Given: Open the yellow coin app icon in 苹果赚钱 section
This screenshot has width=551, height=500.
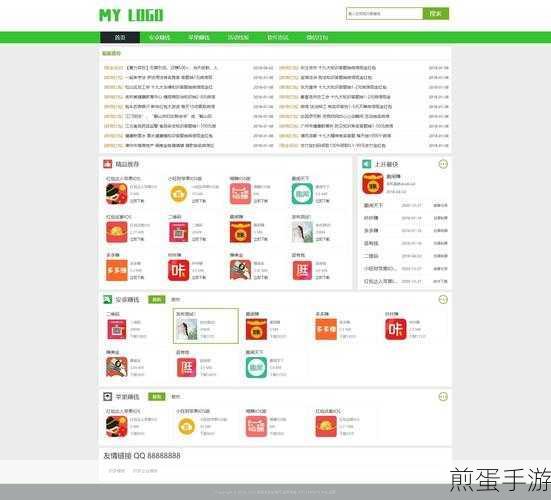Looking at the screenshot, I should click(x=187, y=427).
